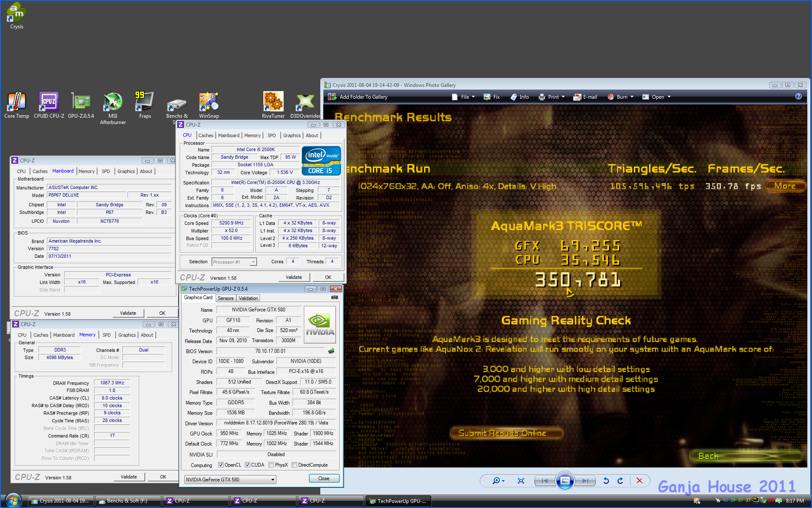Select the Benchs & Soft (F:) taskbar button
812x508 pixels.
pos(127,501)
